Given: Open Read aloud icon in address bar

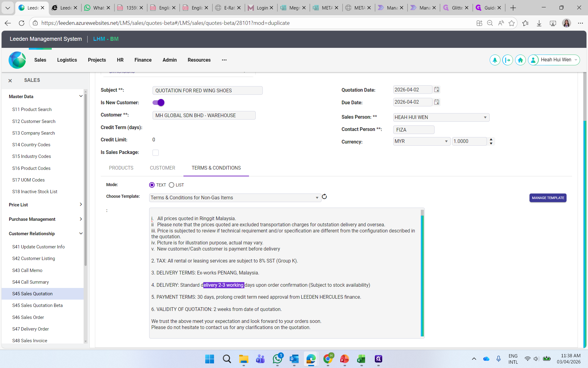Looking at the screenshot, I should 501,23.
